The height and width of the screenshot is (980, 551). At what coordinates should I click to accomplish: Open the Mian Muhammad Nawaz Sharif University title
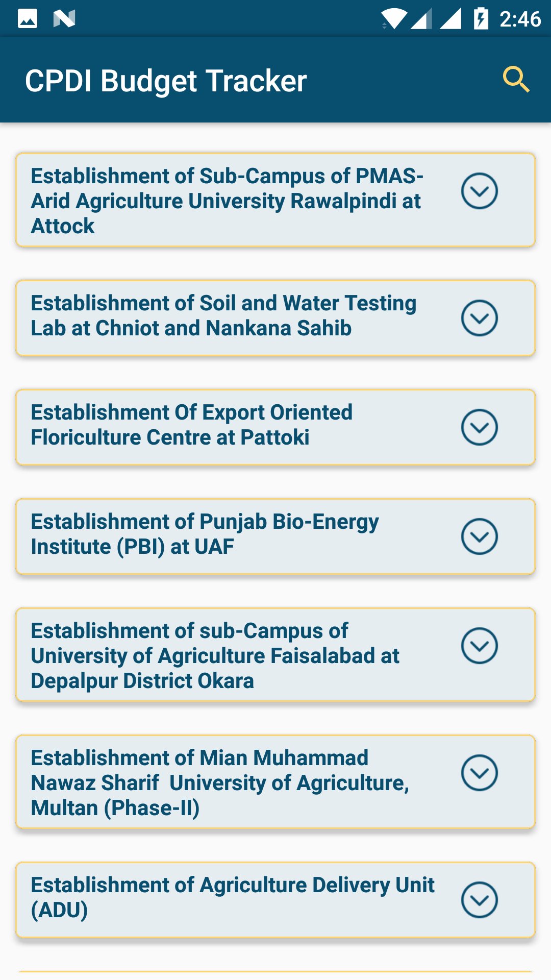(219, 782)
